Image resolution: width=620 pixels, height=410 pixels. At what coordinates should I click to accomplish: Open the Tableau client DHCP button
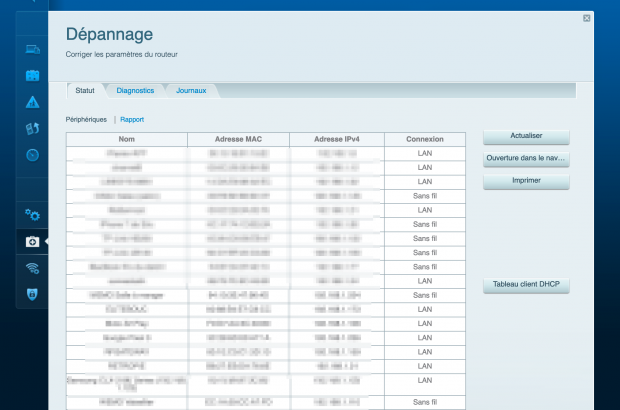pyautogui.click(x=526, y=286)
